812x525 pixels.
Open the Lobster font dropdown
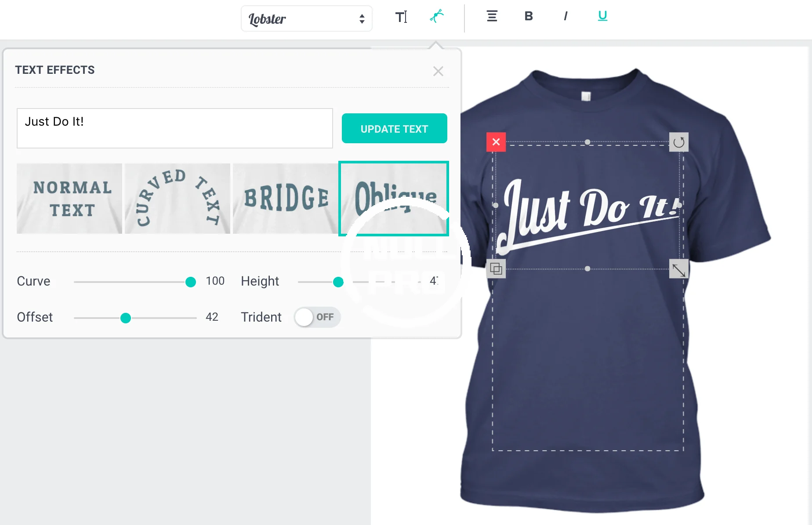pyautogui.click(x=306, y=18)
